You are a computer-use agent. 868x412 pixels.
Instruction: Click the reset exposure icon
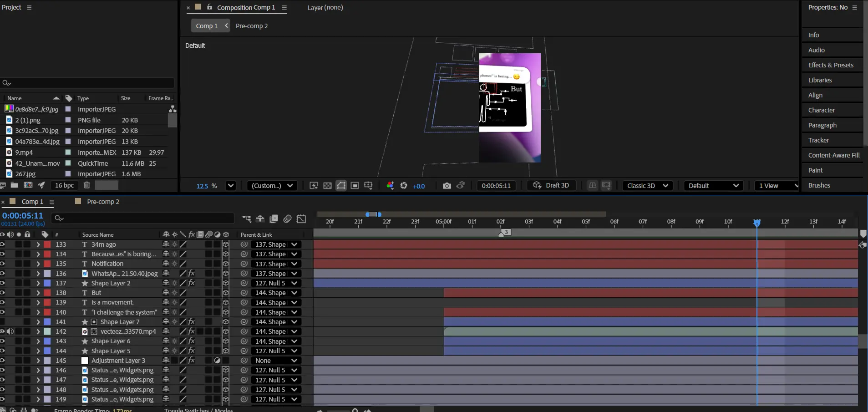pos(403,186)
